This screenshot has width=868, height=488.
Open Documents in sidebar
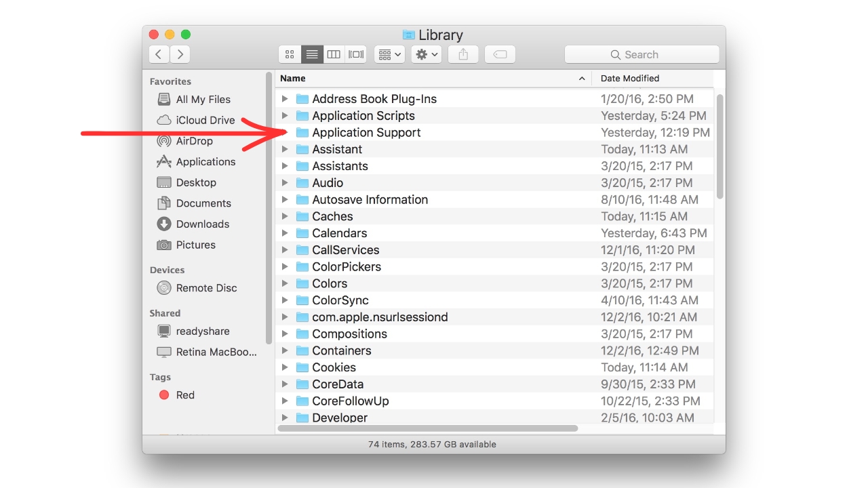click(x=194, y=203)
